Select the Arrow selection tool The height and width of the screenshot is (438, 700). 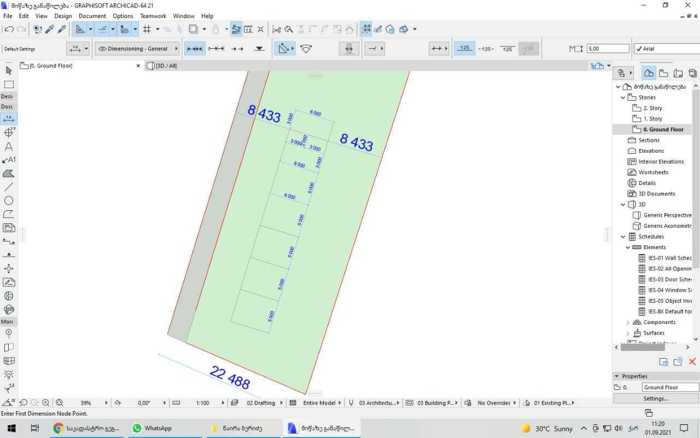click(x=9, y=70)
